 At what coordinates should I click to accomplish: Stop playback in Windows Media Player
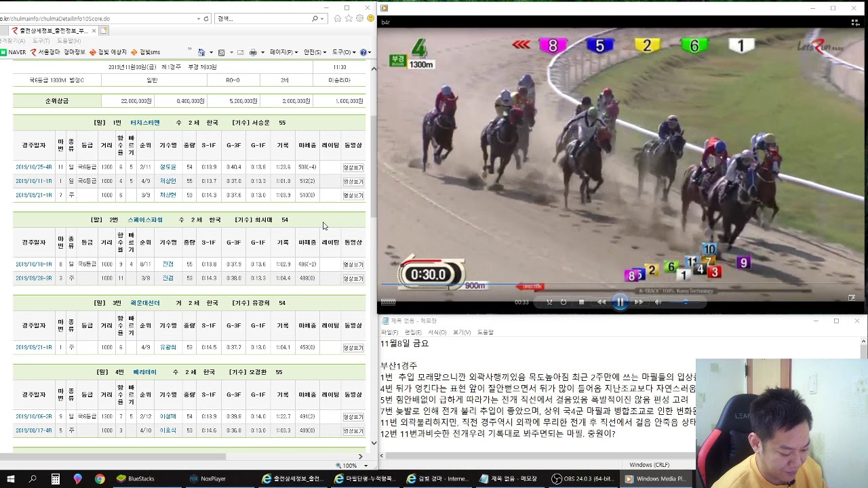click(x=581, y=302)
